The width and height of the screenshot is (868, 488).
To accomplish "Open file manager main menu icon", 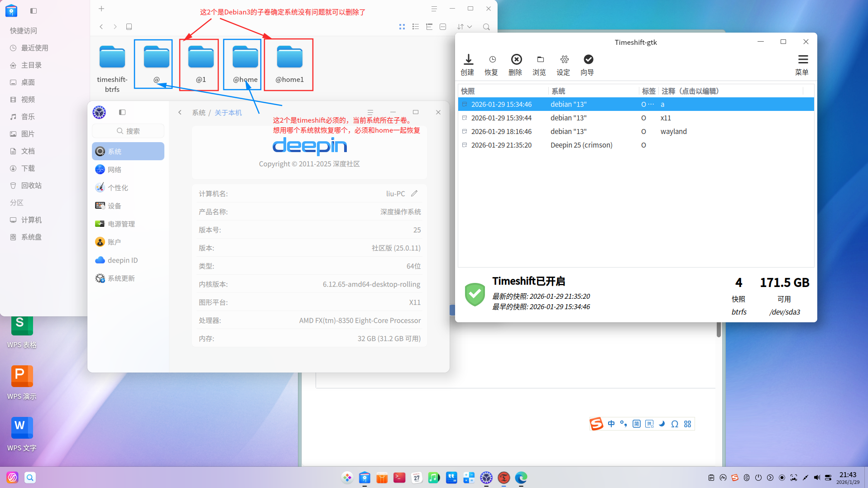I will 434,9.
